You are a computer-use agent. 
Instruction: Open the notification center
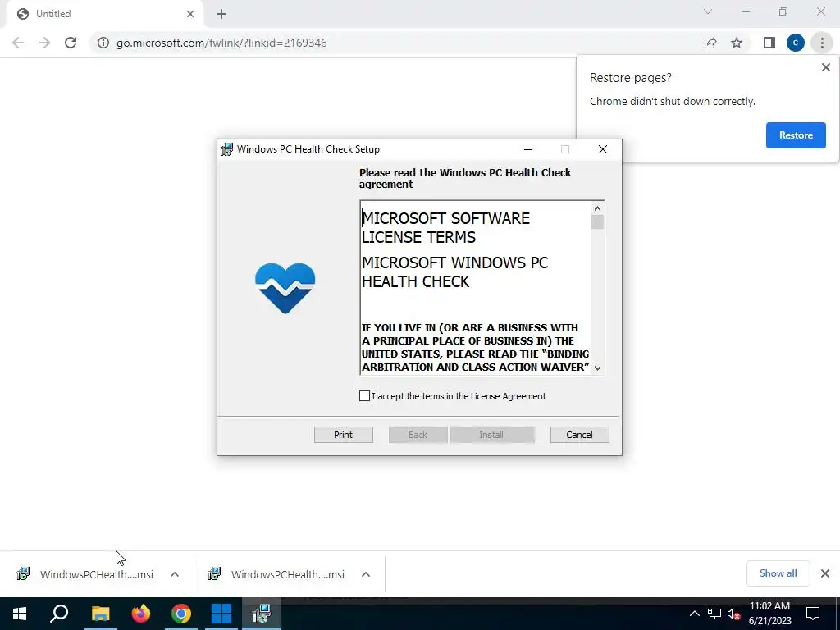tap(813, 614)
